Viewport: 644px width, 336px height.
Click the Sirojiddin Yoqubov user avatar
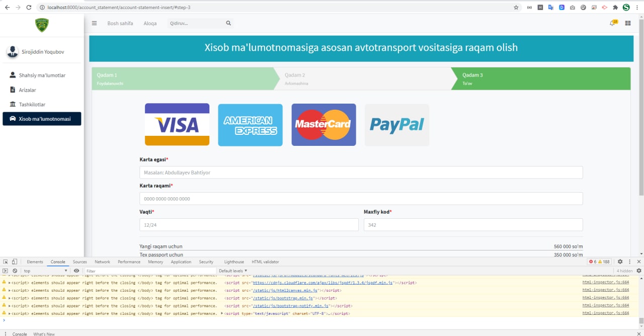(x=12, y=51)
